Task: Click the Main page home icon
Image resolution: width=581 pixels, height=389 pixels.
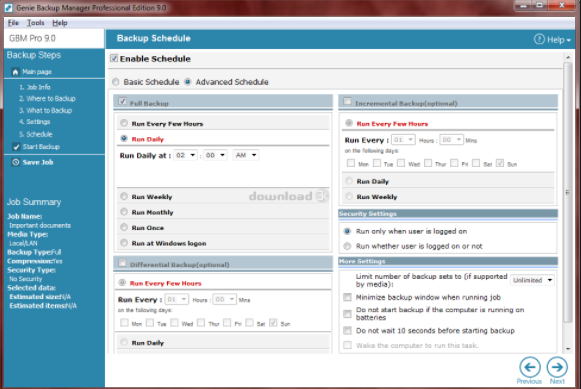Action: click(15, 72)
